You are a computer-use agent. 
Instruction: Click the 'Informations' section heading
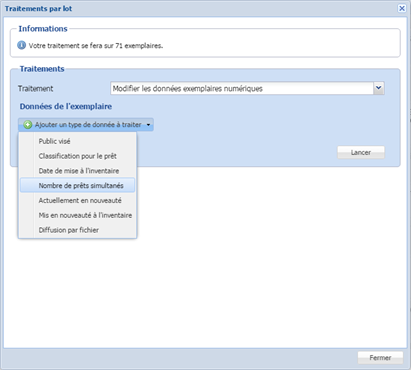click(43, 29)
